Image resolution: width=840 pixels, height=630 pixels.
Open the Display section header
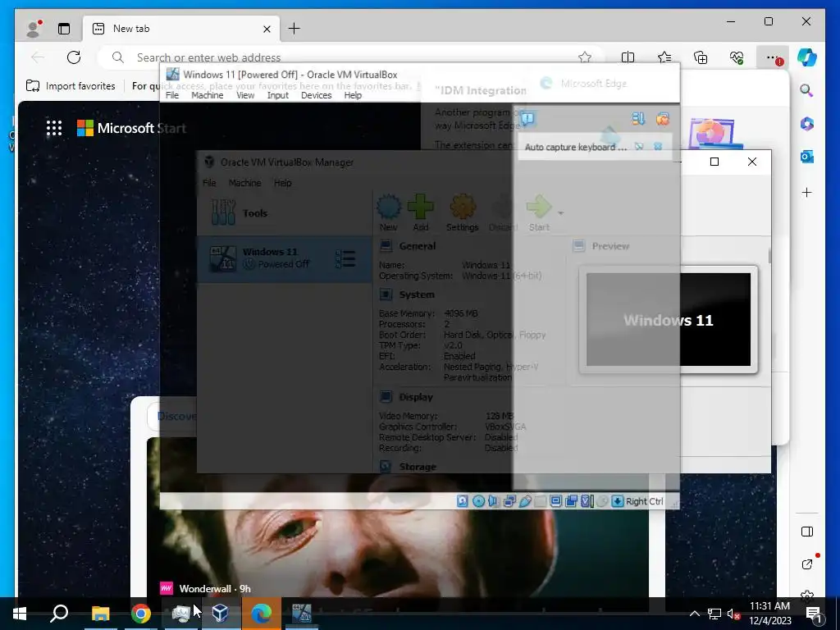(x=416, y=397)
